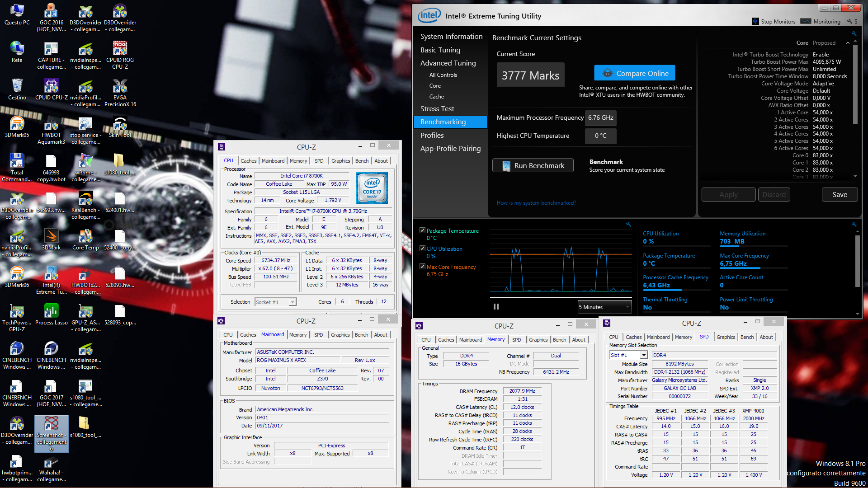The width and height of the screenshot is (868, 488).
Task: Uncheck Max Core Frequency monitor checkbox
Action: (x=422, y=267)
